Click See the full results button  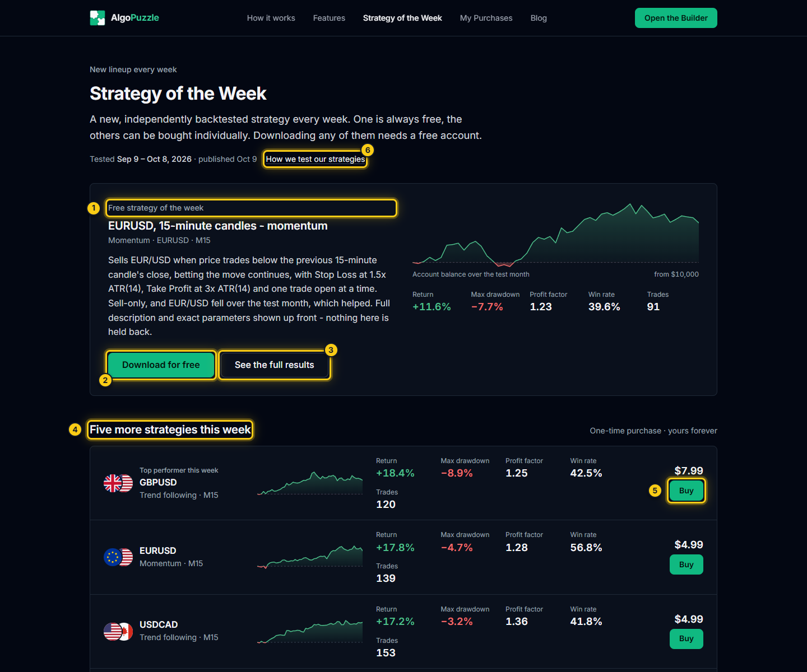(x=275, y=365)
